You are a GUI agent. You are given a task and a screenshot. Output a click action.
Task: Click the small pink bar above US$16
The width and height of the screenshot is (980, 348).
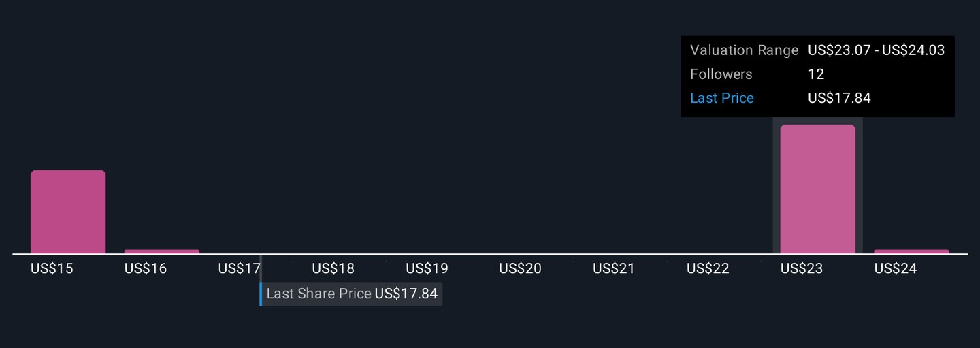pyautogui.click(x=162, y=251)
